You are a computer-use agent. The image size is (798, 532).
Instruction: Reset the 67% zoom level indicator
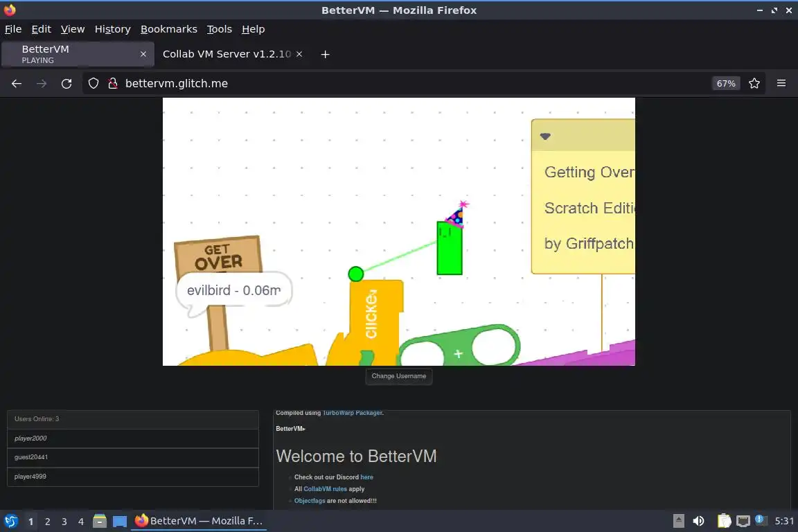(726, 84)
